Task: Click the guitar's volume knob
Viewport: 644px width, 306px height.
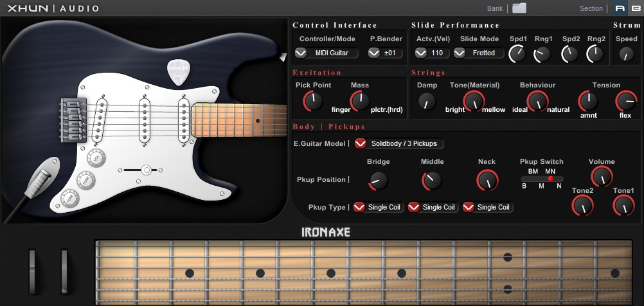Action: click(96, 157)
